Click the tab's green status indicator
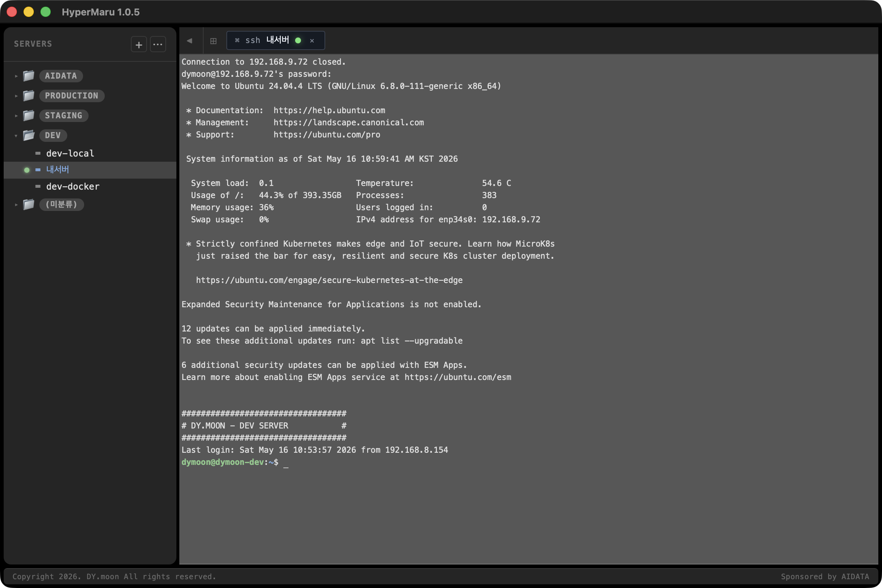Screen dimensions: 882x588 [x=298, y=40]
